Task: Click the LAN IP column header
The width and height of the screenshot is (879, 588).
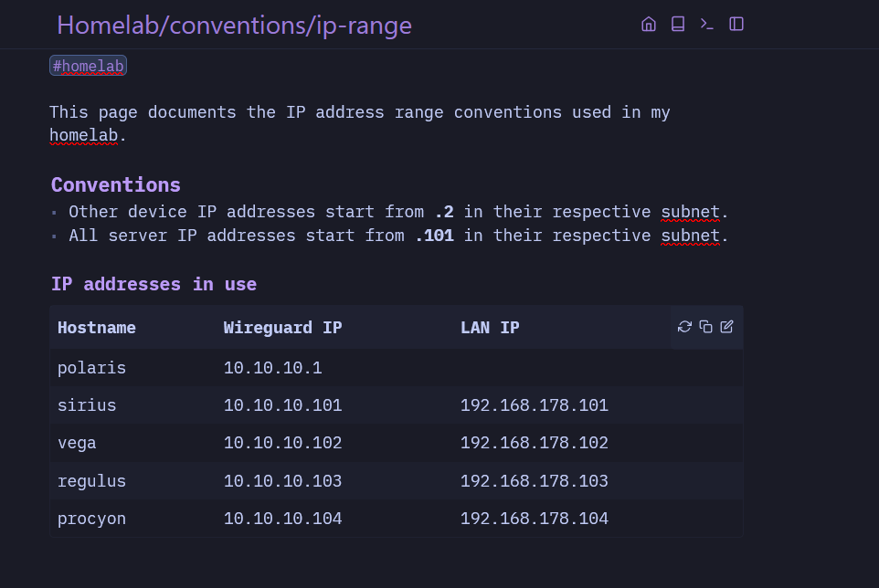Action: point(490,328)
